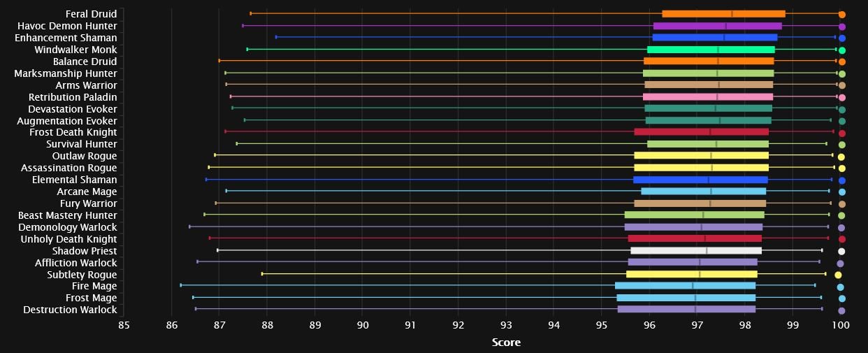
Task: Select the Devastation Evoker label
Action: click(x=73, y=109)
